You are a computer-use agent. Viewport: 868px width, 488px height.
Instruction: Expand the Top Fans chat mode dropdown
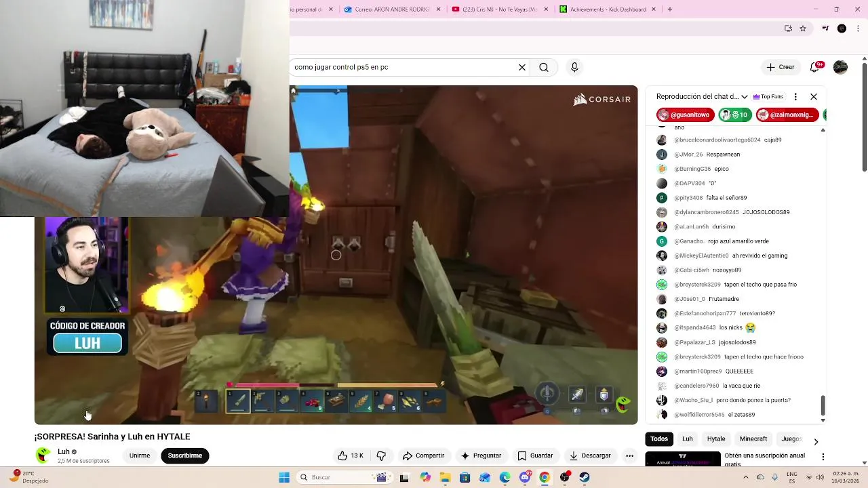pyautogui.click(x=744, y=97)
